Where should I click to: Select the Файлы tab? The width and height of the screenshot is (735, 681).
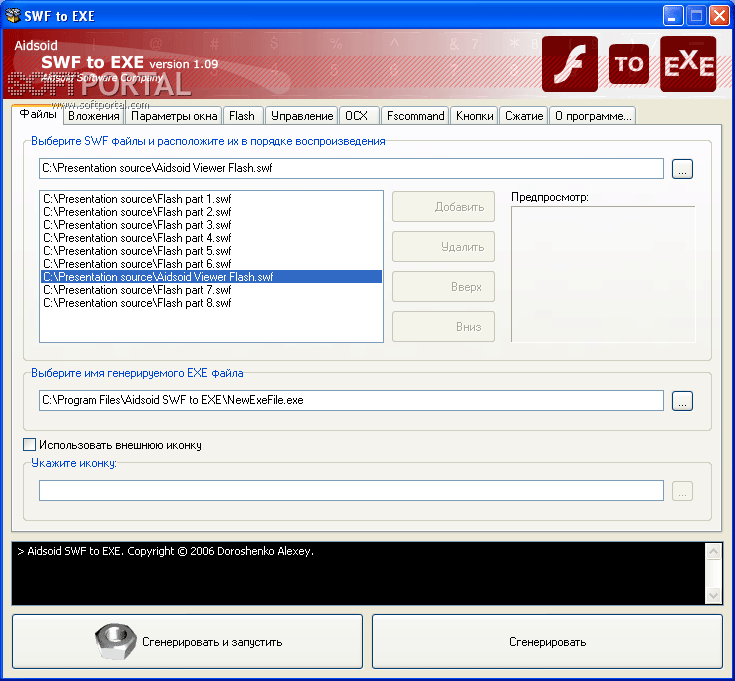(38, 114)
